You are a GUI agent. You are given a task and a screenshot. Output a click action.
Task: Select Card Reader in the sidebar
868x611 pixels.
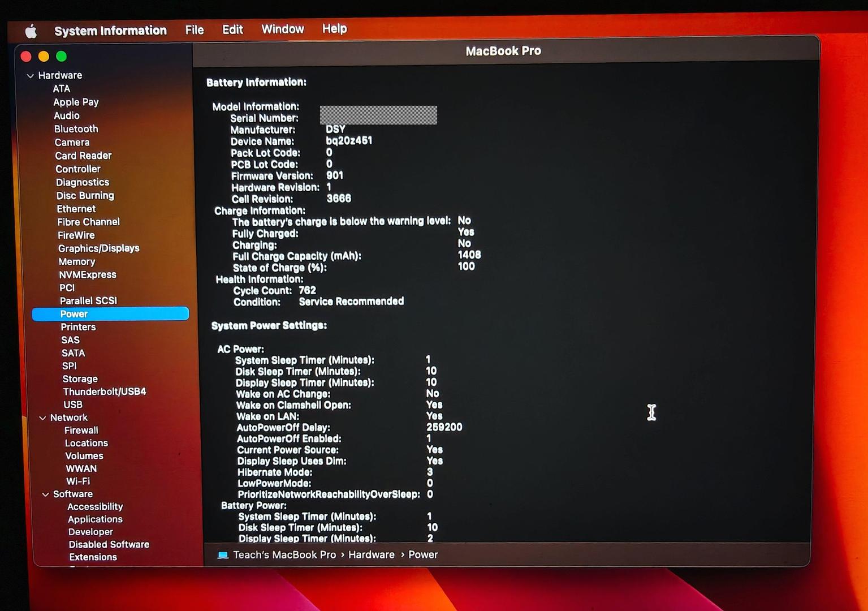tap(83, 156)
